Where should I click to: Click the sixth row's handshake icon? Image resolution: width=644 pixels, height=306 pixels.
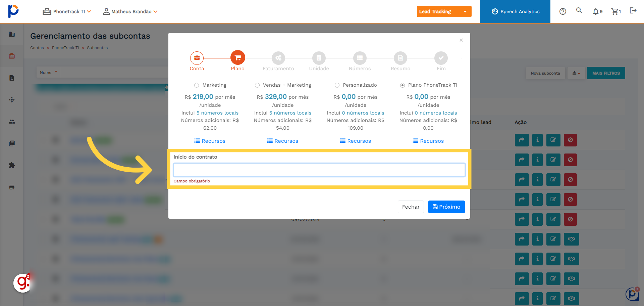(572, 239)
